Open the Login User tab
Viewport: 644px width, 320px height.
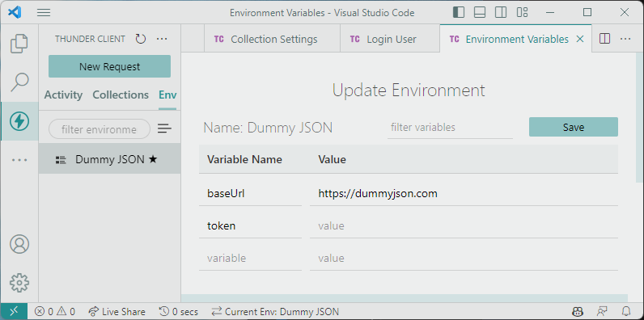pos(390,39)
